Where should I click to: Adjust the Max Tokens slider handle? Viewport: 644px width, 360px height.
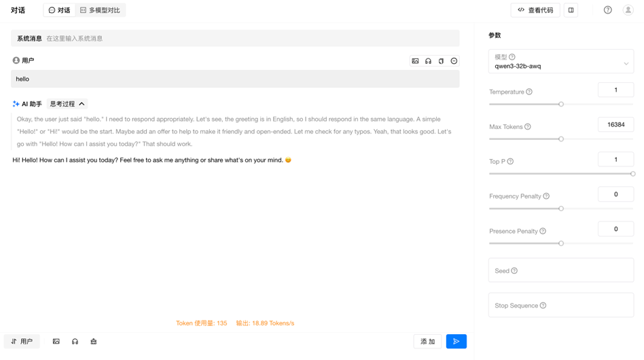(561, 139)
